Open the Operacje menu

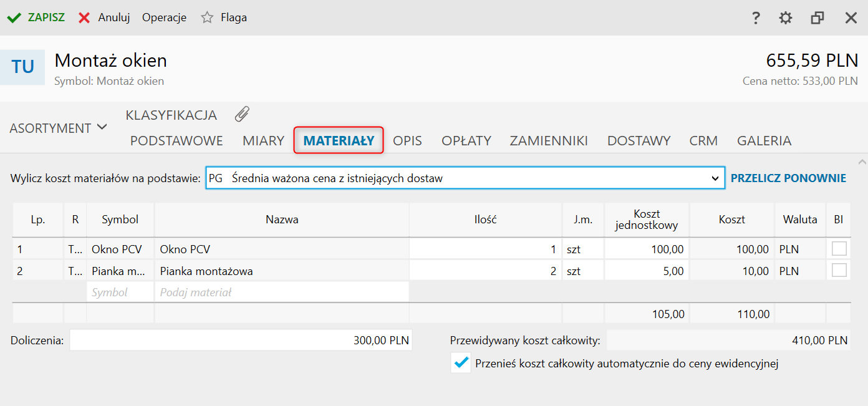164,17
